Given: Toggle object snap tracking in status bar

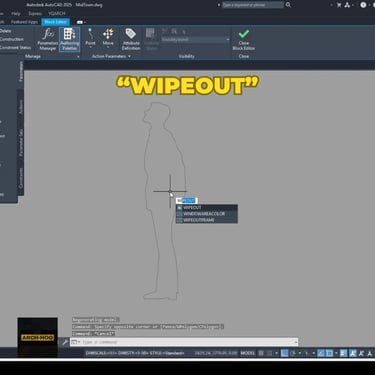Looking at the screenshot, I should [321, 353].
